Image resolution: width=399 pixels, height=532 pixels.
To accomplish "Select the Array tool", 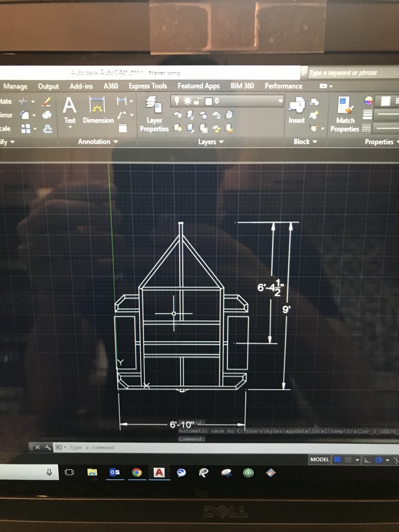I will point(26,129).
